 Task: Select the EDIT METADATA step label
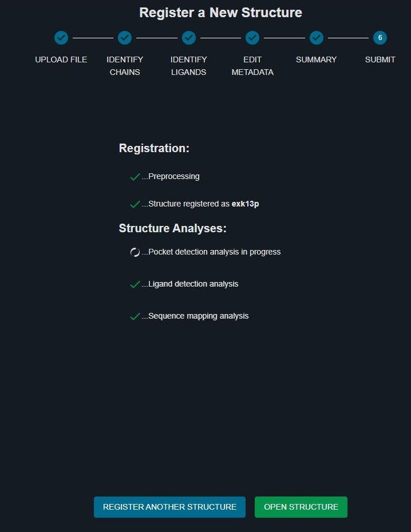tap(252, 66)
